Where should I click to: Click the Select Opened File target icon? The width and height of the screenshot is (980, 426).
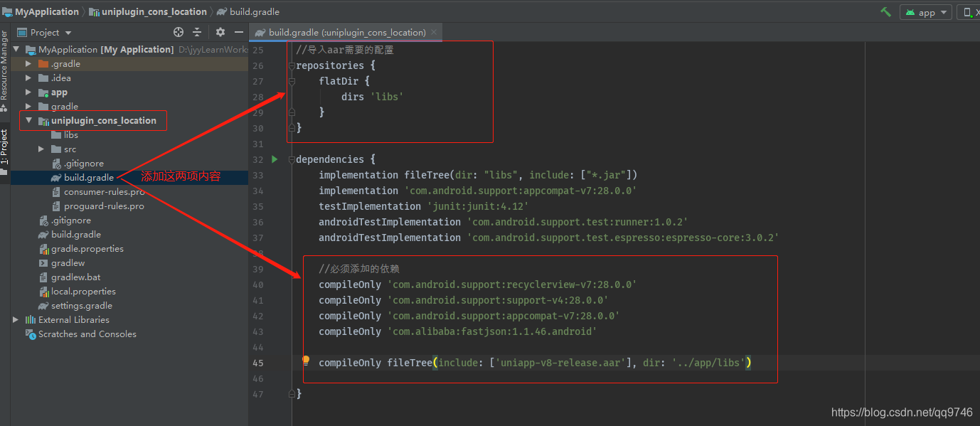(179, 32)
